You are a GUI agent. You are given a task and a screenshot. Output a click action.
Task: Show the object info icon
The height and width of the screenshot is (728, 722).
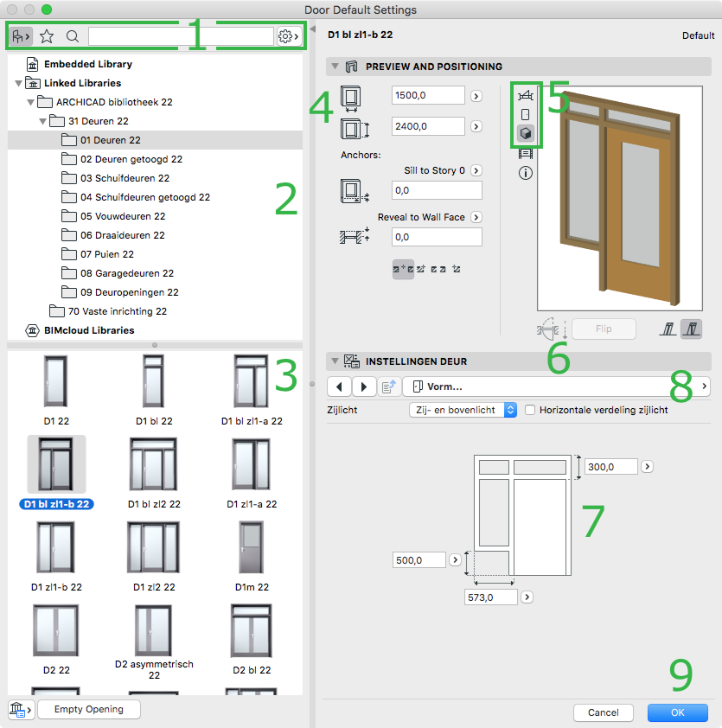click(526, 173)
